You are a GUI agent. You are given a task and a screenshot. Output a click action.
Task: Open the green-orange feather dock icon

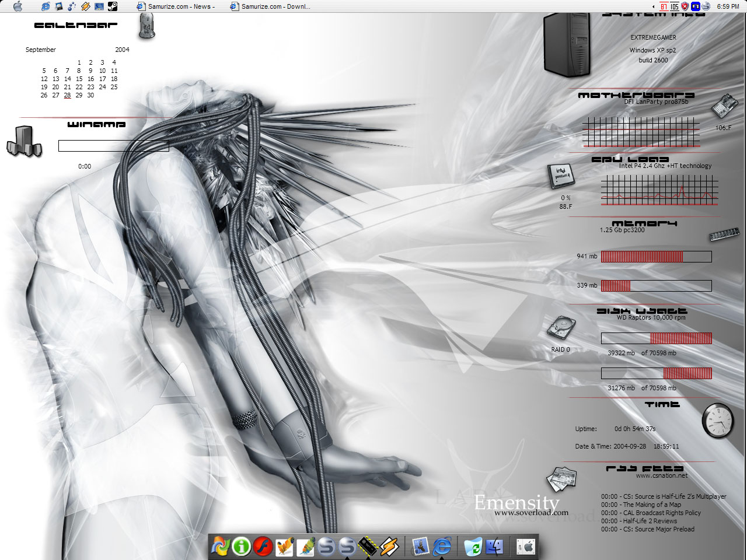click(x=305, y=546)
